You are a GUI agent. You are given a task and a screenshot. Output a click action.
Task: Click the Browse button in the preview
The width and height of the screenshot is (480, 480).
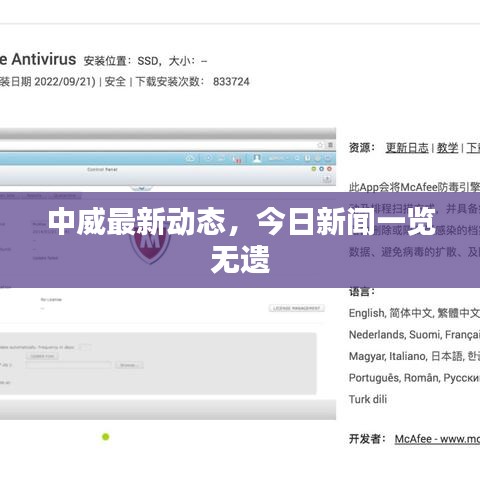point(129,365)
